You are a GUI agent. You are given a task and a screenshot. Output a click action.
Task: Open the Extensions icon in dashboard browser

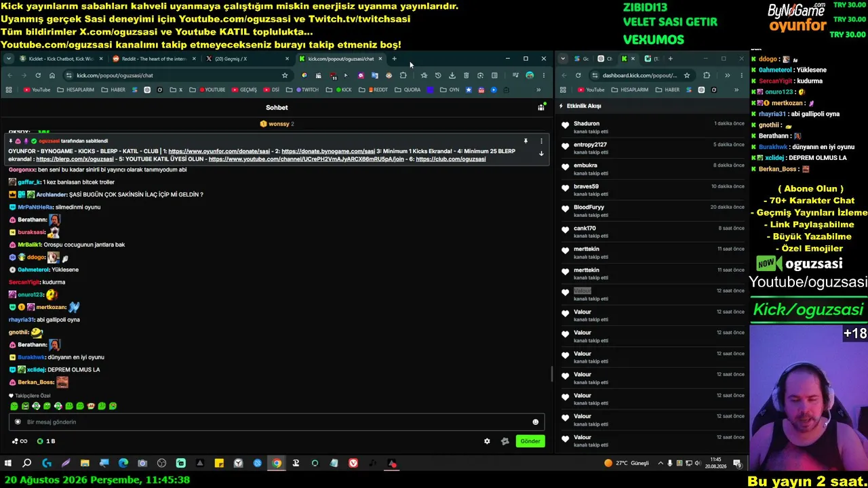point(707,75)
